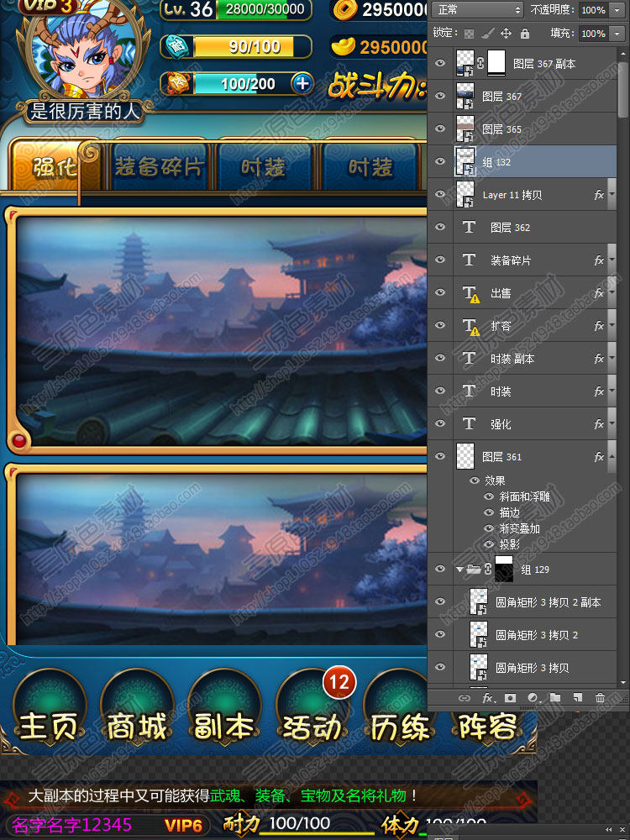Toggle visibility of 组 132
630x840 pixels.
pyautogui.click(x=440, y=161)
